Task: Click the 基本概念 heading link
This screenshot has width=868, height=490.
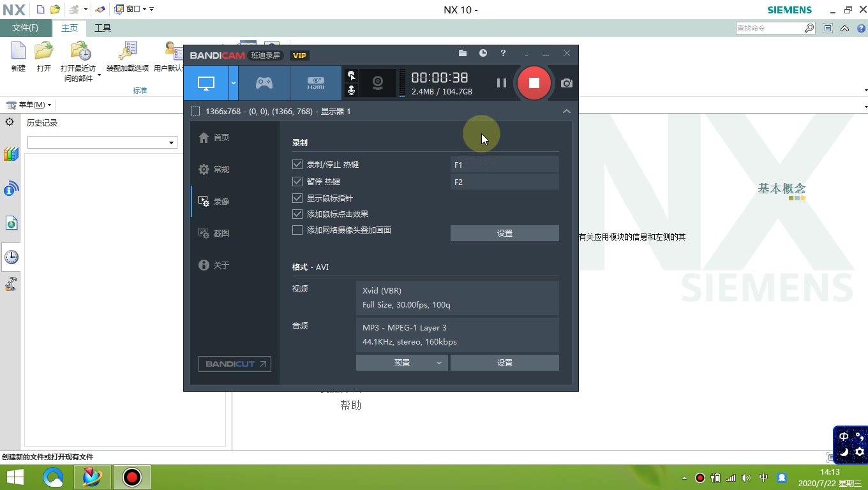Action: coord(782,189)
